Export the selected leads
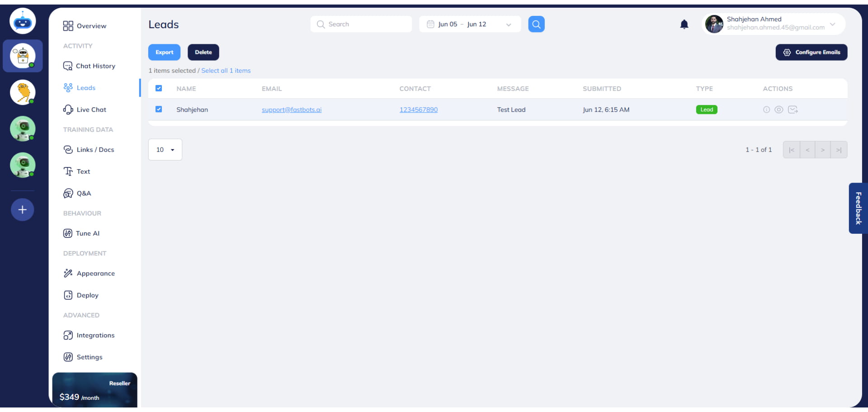Viewport: 868px width, 412px height. click(164, 52)
